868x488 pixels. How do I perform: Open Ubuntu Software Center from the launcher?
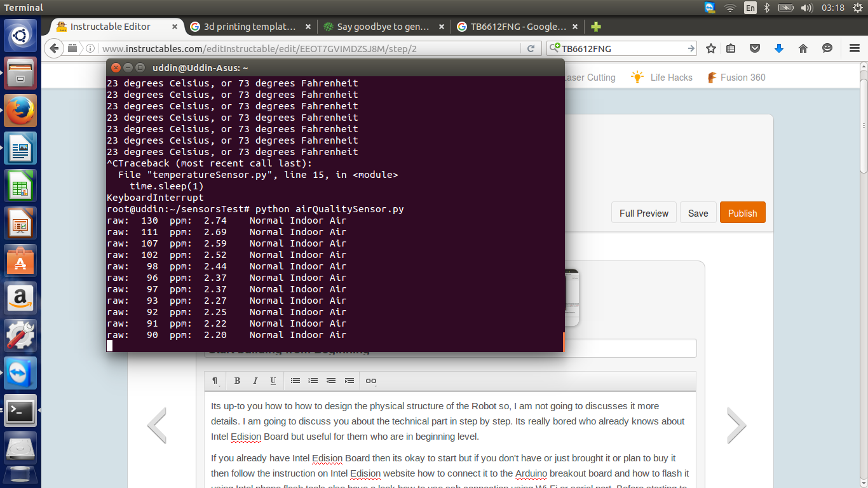pos(20,261)
